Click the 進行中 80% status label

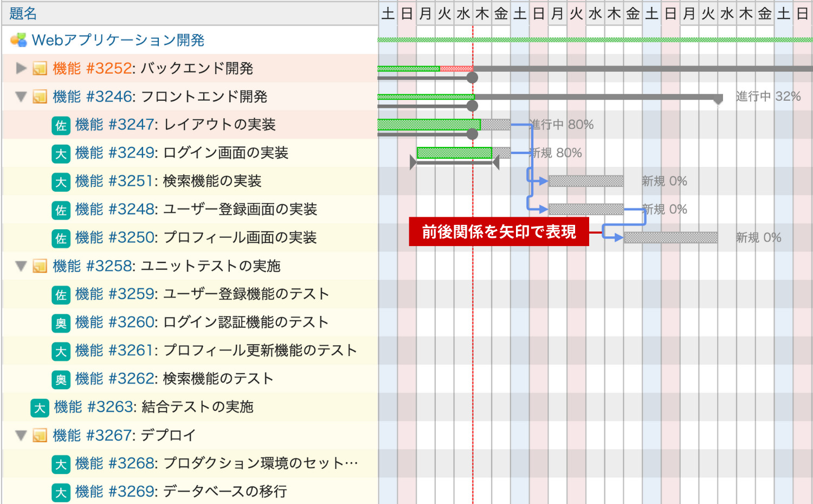pos(562,125)
